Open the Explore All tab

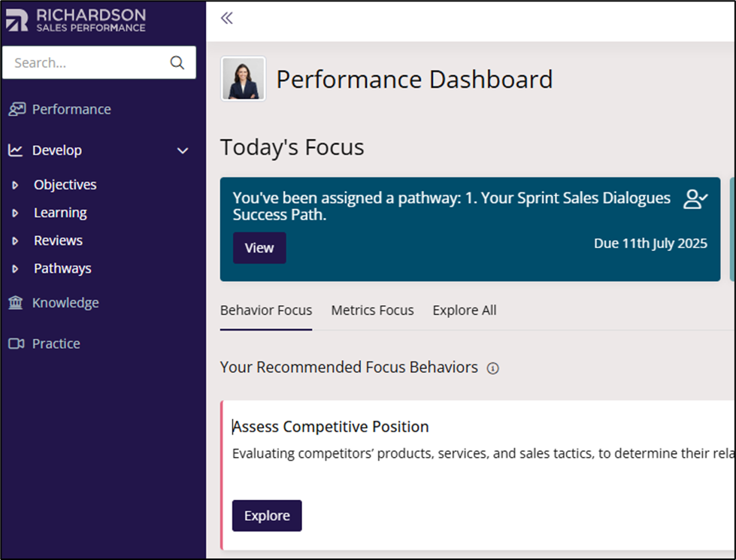464,310
